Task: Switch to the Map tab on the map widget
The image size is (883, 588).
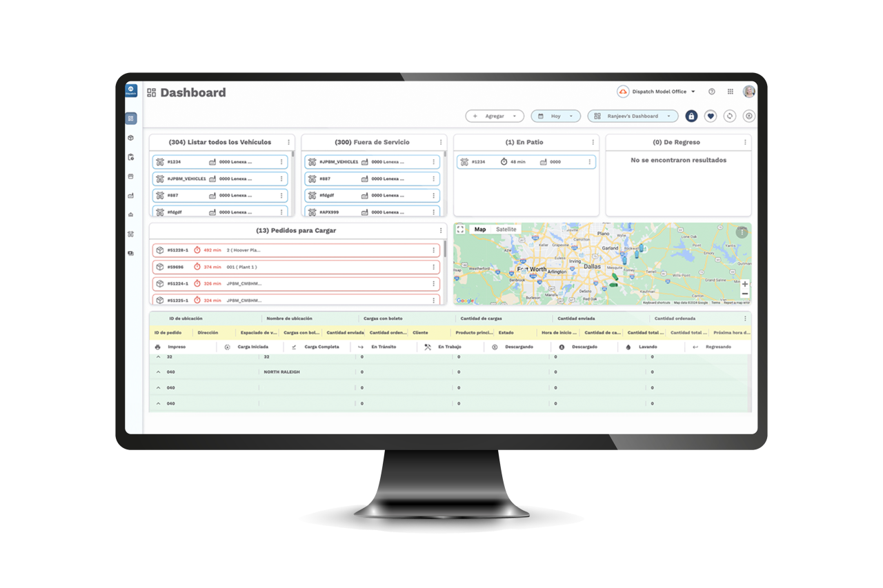Action: point(480,229)
